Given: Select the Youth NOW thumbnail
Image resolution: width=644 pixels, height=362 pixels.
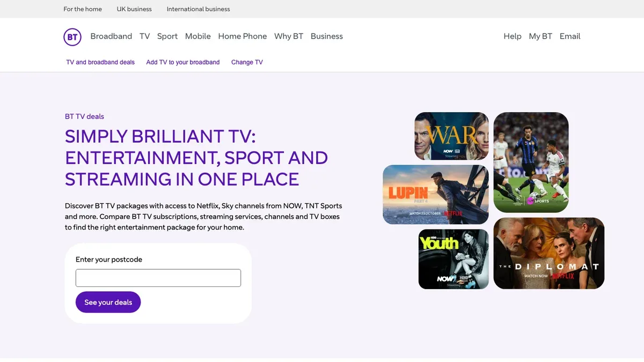Looking at the screenshot, I should [453, 259].
